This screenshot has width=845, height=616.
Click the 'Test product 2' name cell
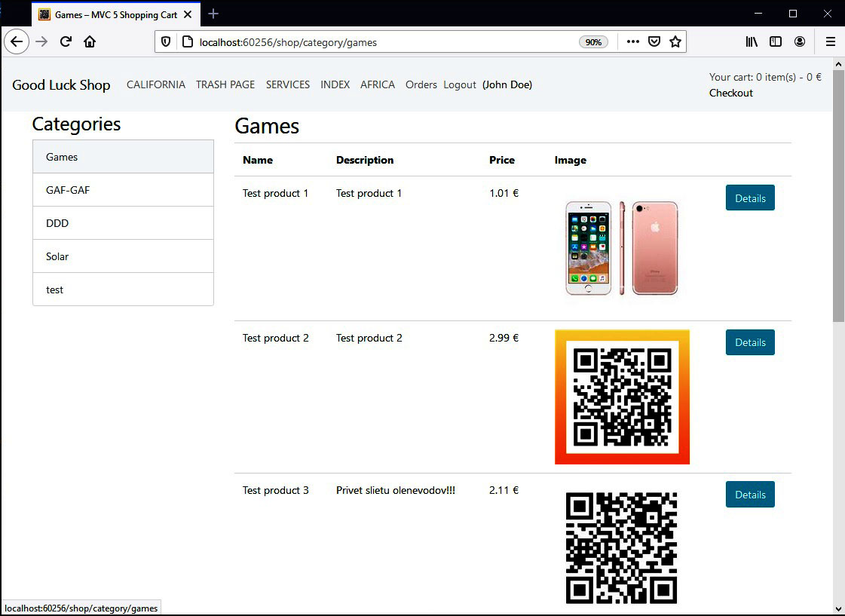[275, 338]
